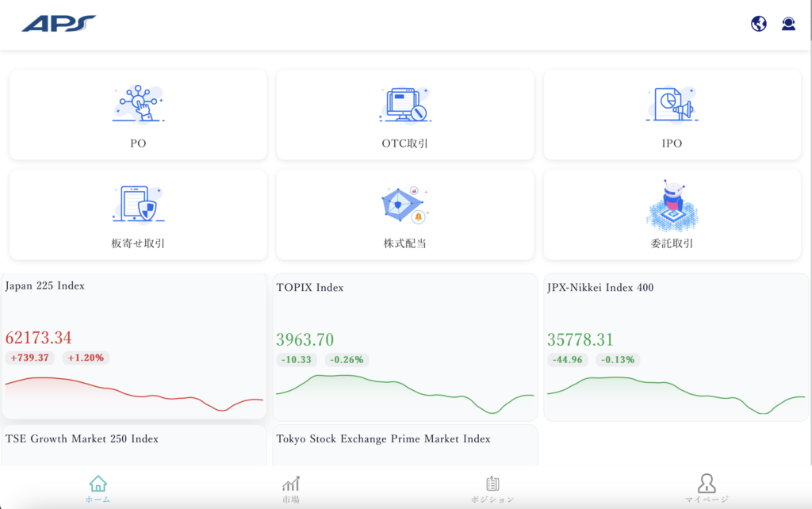Click the 株式配当 polygon icon
The width and height of the screenshot is (812, 509).
(x=405, y=205)
